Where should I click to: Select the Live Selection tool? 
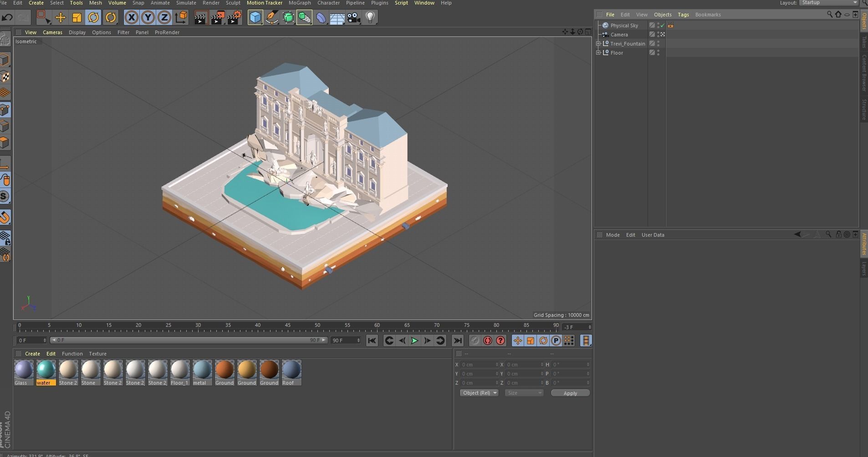tap(43, 18)
